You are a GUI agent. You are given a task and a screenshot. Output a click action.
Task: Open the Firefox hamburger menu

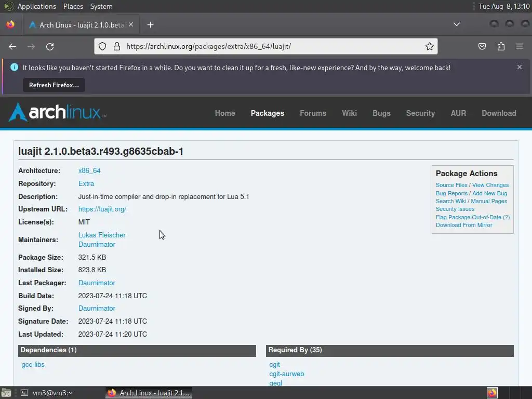[x=520, y=46]
